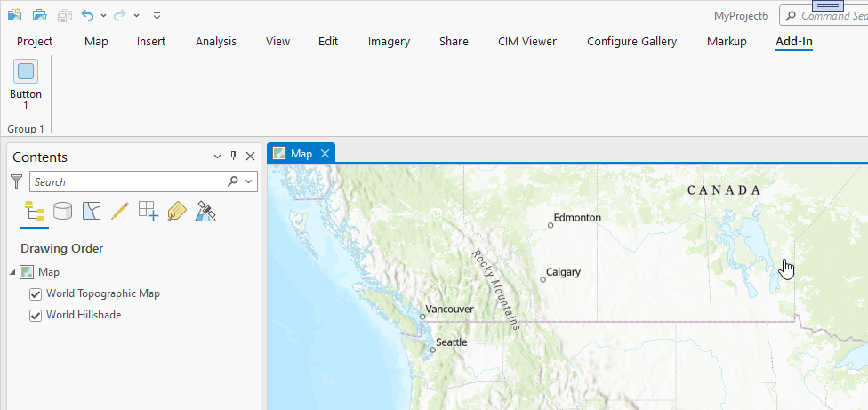Image resolution: width=868 pixels, height=410 pixels.
Task: Select List By Selection icon
Action: tap(92, 211)
